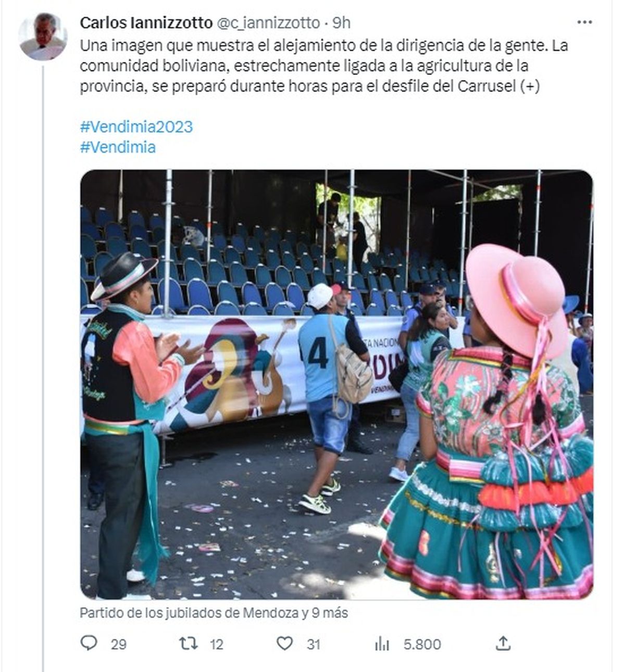The image size is (625, 672).
Task: Open the #Vendimia hashtag
Action: 118,147
